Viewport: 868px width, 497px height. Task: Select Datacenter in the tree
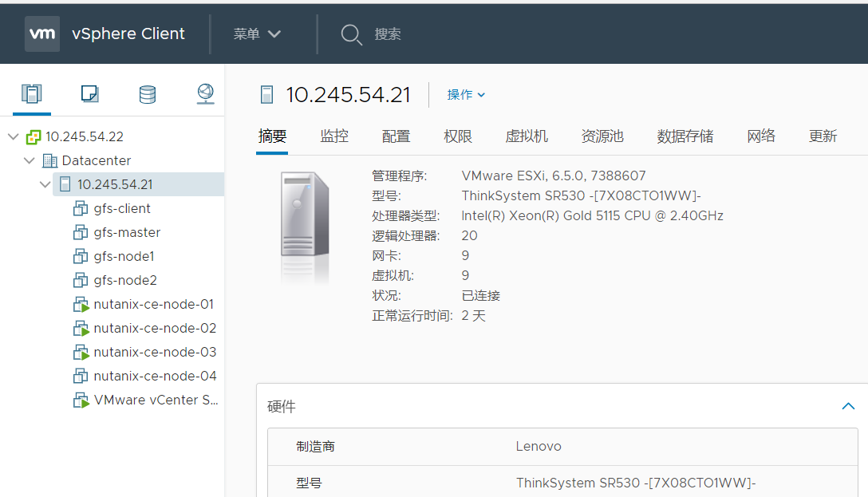[97, 160]
